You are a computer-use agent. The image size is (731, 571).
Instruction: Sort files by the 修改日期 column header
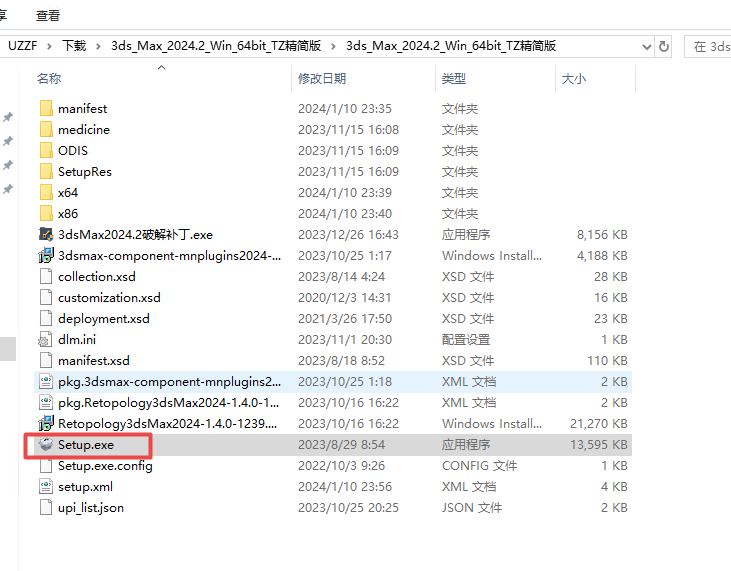322,78
